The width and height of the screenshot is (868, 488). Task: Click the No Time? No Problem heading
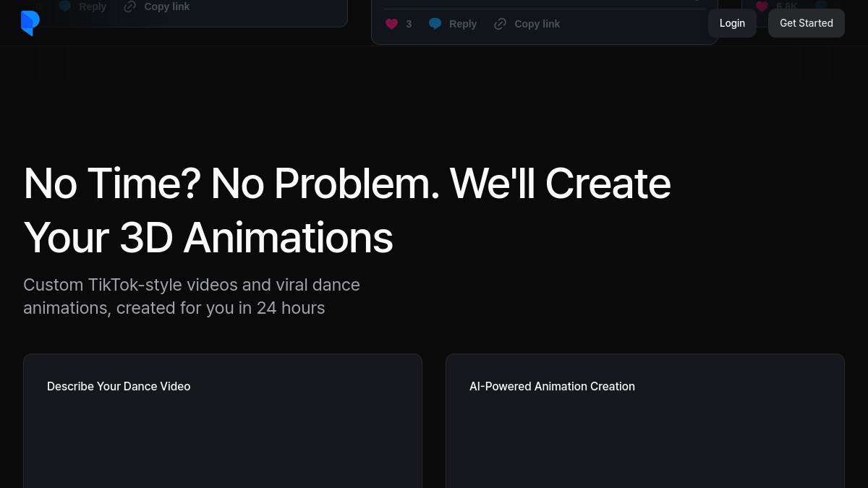(x=347, y=210)
